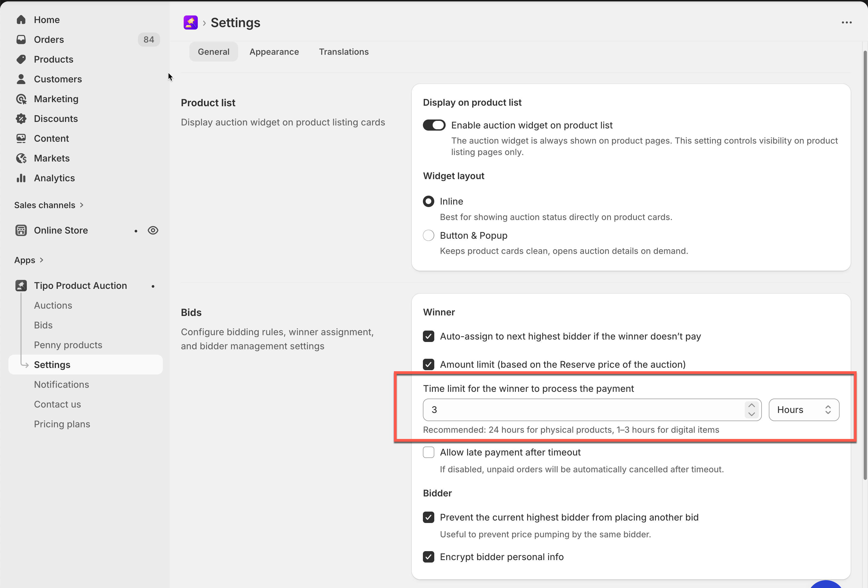This screenshot has width=868, height=588.
Task: Expand the Sales channels section
Action: coord(82,205)
